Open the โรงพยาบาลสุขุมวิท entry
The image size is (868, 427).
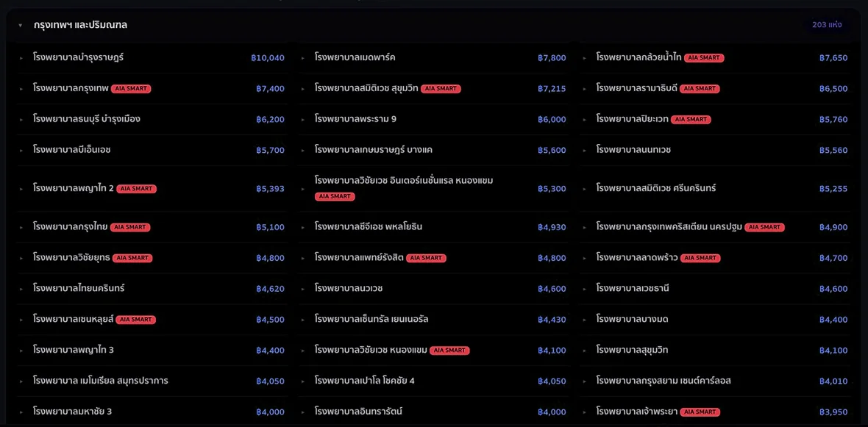coord(632,350)
